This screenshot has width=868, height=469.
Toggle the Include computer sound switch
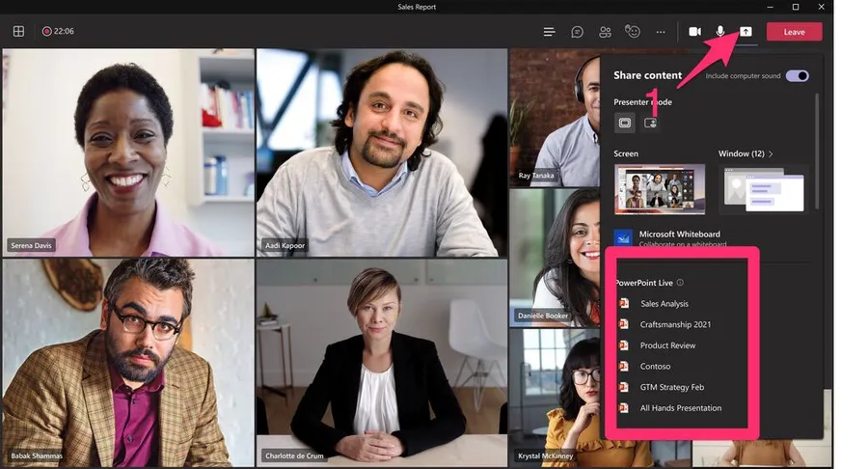pos(797,75)
